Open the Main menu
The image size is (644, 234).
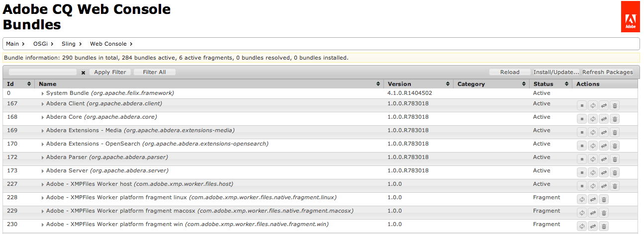(15, 44)
